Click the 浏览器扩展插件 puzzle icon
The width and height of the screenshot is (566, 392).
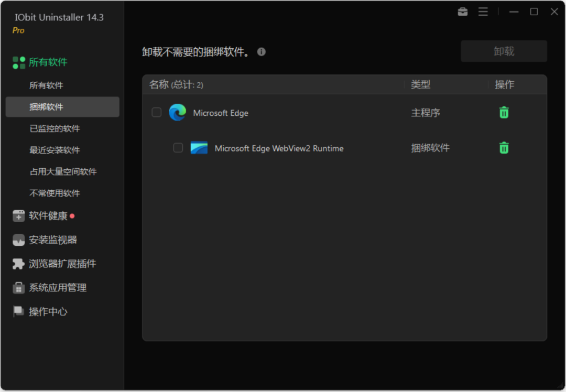point(18,264)
